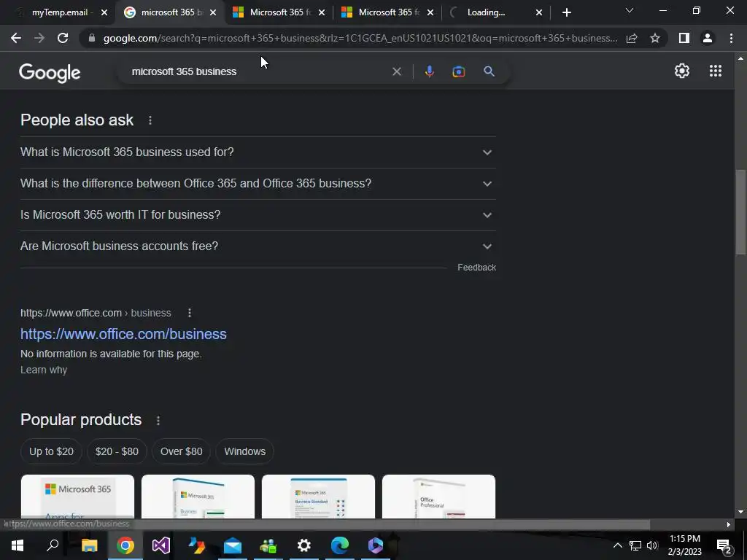Open more options beside Popular products
Viewport: 747px width, 560px height.
coord(158,421)
